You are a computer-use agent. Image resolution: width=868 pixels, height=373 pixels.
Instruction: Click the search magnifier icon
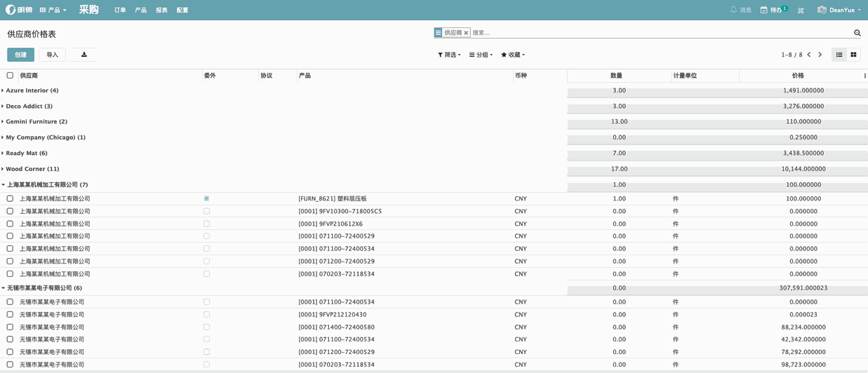coord(857,33)
